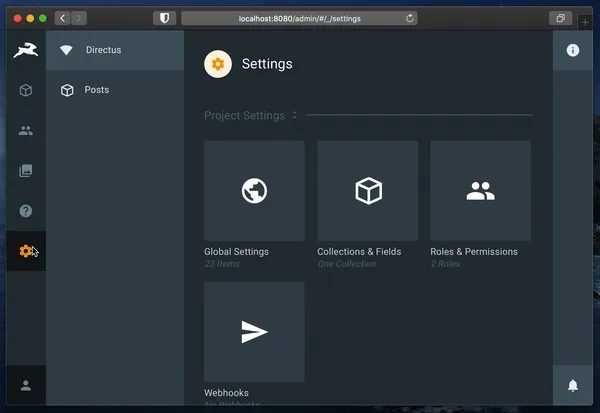Open the Global Settings card
Viewport: 600px width, 413px height.
tap(254, 191)
